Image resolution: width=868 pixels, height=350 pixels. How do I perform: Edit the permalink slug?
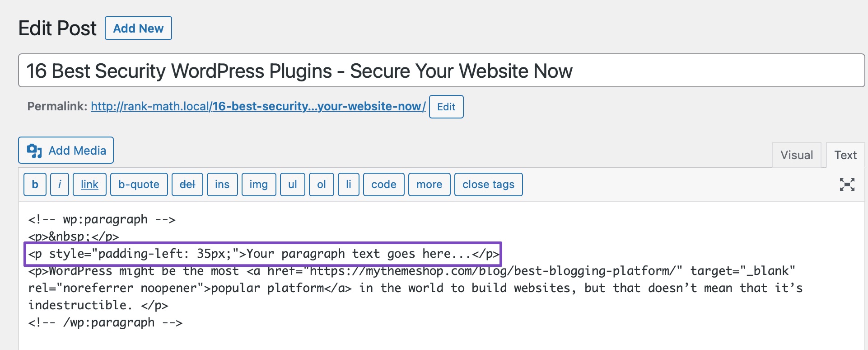(x=446, y=107)
